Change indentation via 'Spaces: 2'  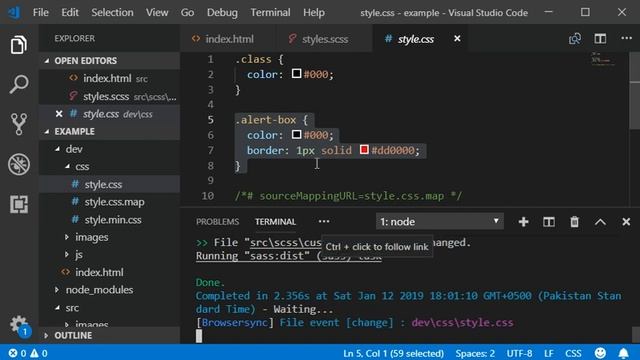(475, 353)
